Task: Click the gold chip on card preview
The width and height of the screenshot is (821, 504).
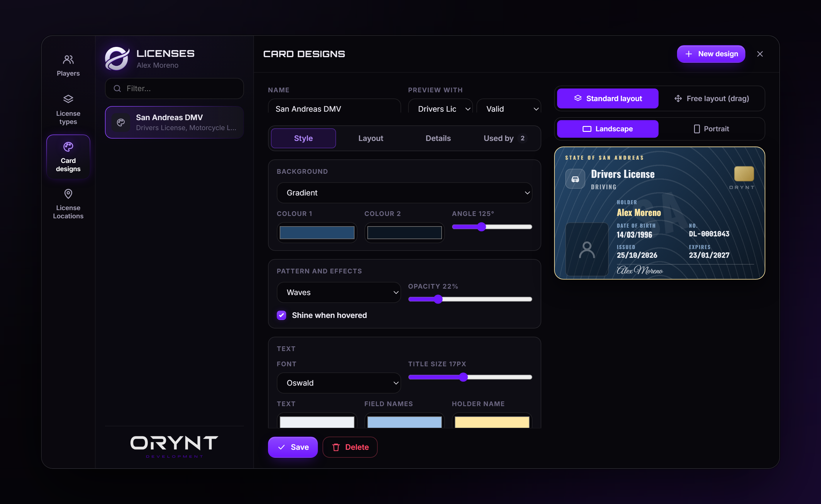Action: click(x=744, y=174)
